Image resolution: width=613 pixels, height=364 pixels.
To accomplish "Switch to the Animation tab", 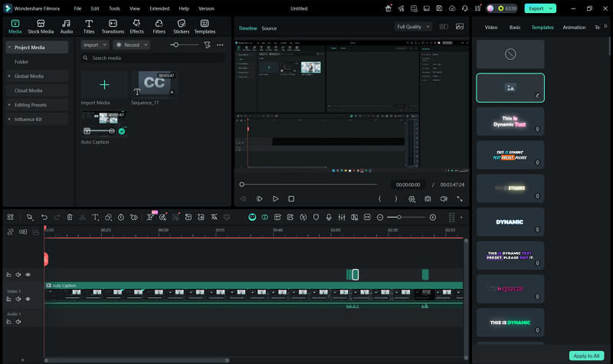I will pyautogui.click(x=574, y=27).
